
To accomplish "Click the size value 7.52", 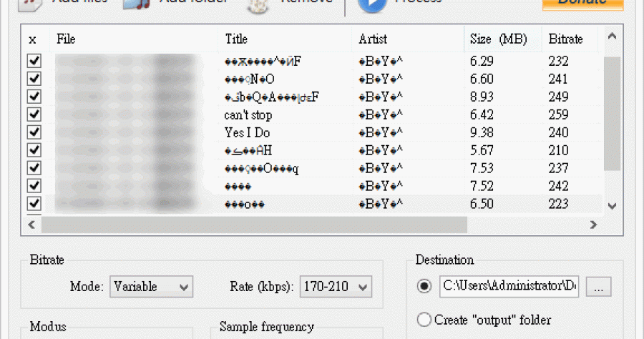I will coord(482,186).
